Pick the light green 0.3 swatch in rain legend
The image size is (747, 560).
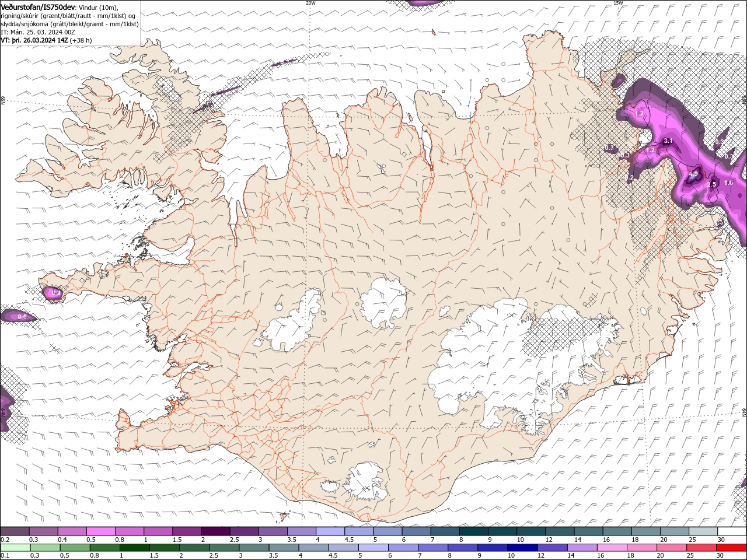point(45,548)
